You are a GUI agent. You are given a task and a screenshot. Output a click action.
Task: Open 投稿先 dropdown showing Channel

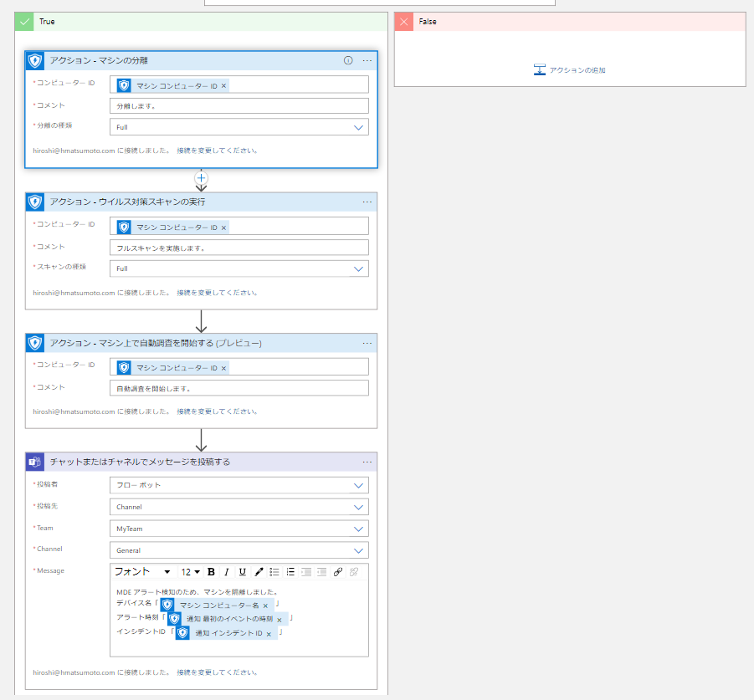[x=239, y=507]
